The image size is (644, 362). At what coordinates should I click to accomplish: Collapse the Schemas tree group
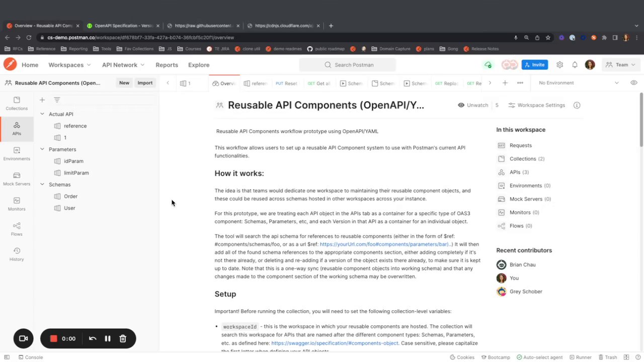click(x=42, y=185)
